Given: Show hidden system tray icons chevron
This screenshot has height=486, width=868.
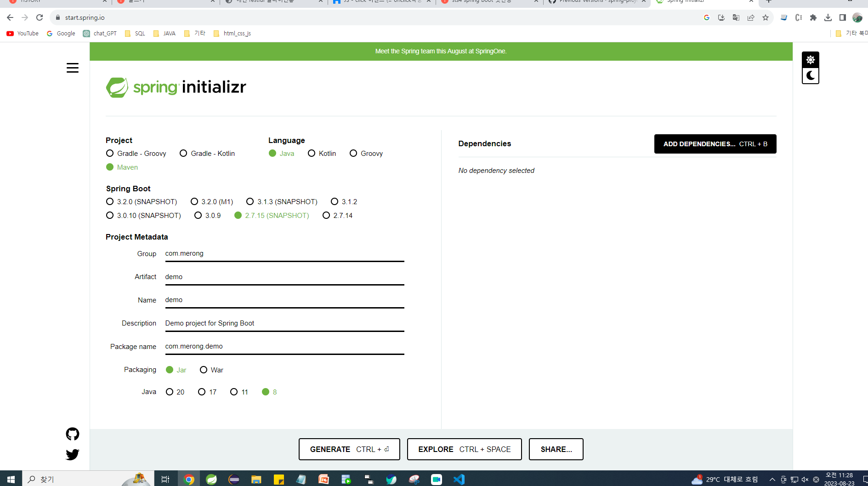Looking at the screenshot, I should point(772,480).
